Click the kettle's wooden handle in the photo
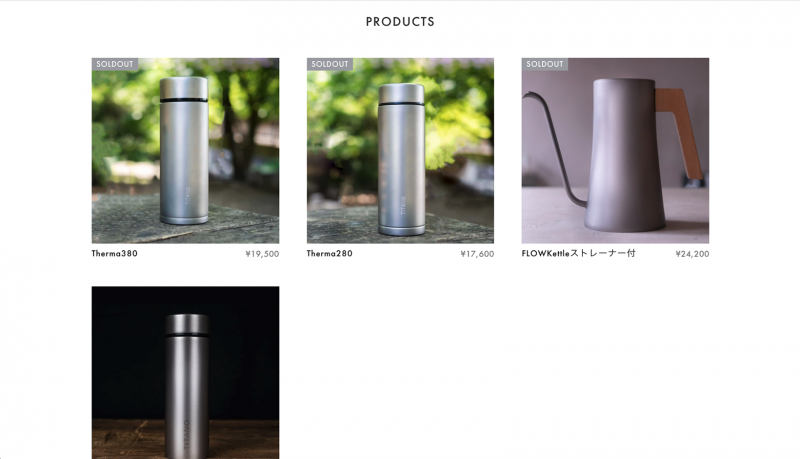The image size is (800, 459). click(679, 133)
